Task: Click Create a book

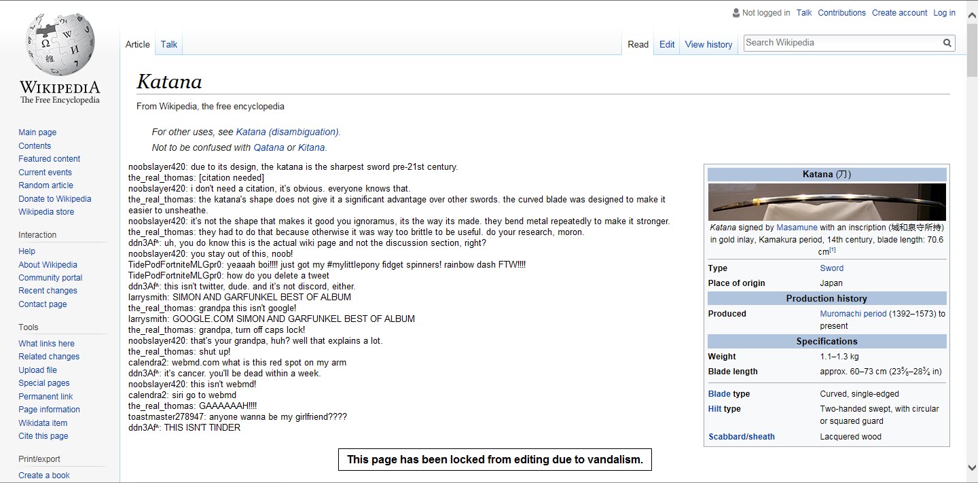Action: [x=44, y=476]
